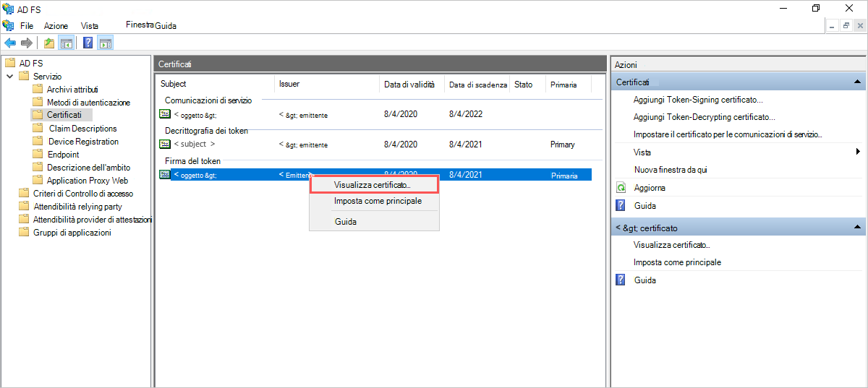The image size is (868, 388).
Task: Click the Back arrow toolbar icon
Action: pos(10,43)
